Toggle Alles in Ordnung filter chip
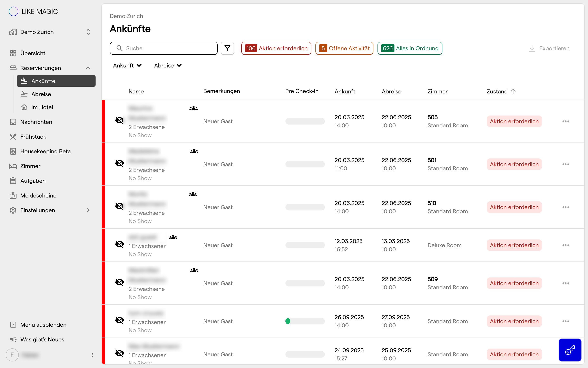The width and height of the screenshot is (588, 368). (410, 48)
